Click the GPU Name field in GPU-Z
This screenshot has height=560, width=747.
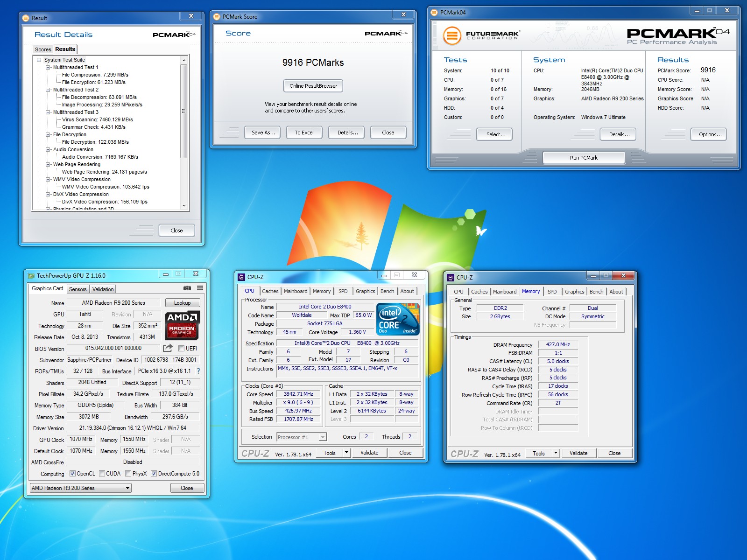[113, 303]
